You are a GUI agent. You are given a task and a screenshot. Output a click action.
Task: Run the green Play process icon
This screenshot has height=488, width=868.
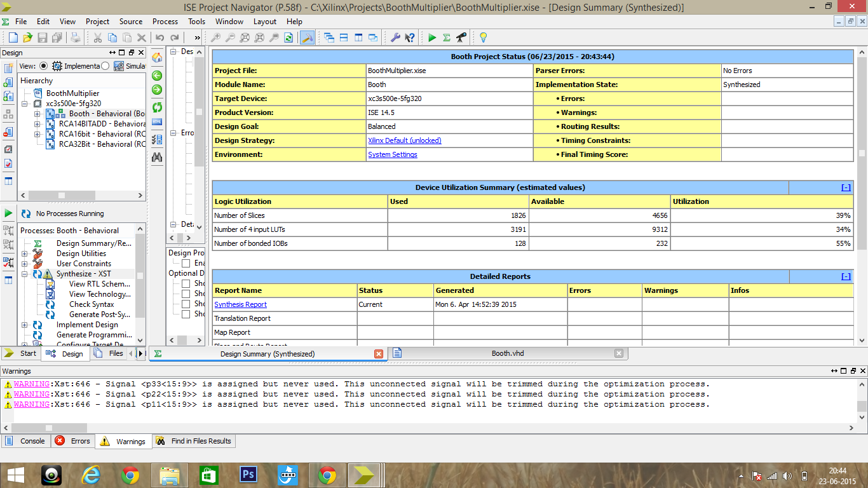(x=432, y=37)
